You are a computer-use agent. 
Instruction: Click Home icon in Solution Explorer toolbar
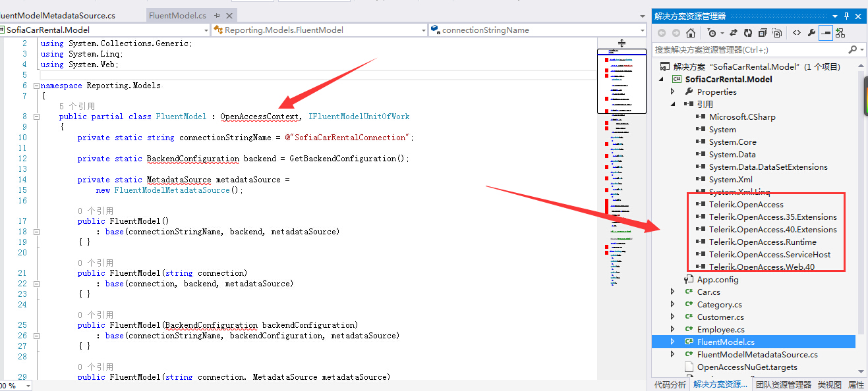click(x=690, y=32)
